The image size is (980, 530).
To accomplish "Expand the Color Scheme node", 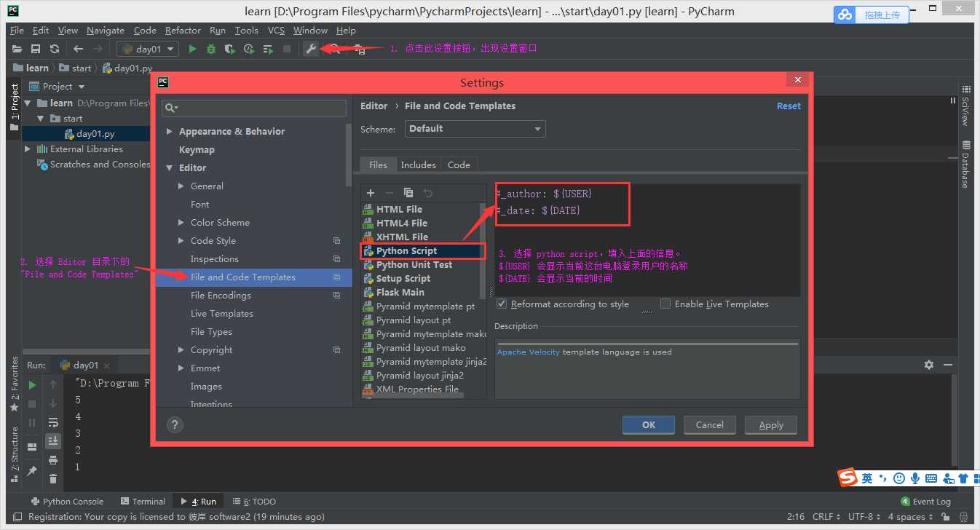I will point(181,223).
